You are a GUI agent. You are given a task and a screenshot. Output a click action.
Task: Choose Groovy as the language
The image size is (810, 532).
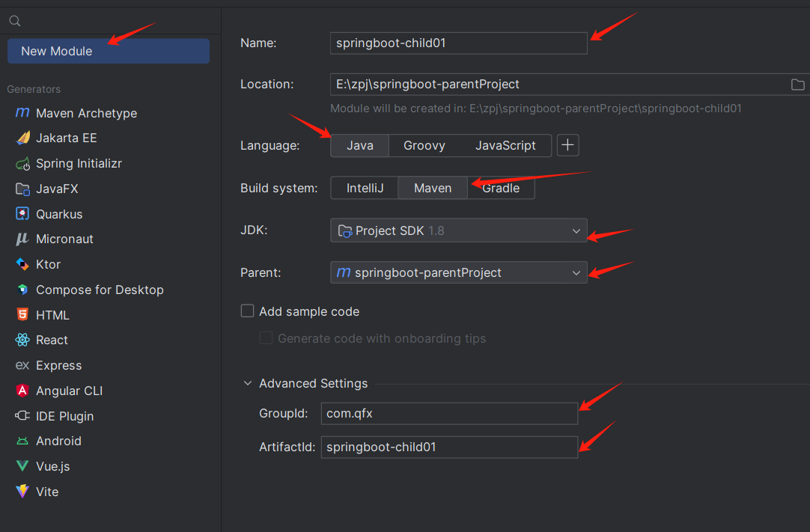click(x=424, y=145)
